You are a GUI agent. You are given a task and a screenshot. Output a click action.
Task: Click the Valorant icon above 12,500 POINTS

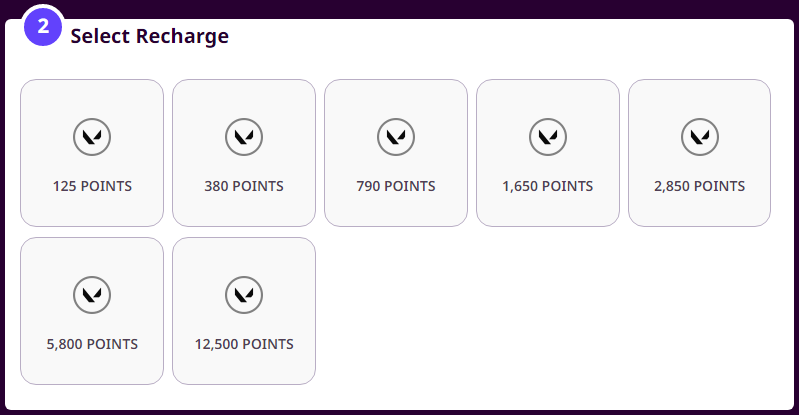tap(244, 294)
